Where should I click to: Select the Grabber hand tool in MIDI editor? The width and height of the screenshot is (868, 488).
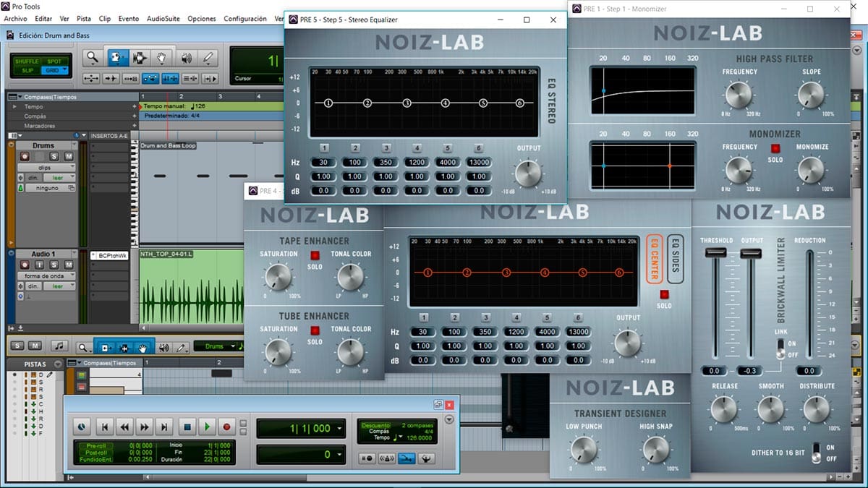[142, 348]
